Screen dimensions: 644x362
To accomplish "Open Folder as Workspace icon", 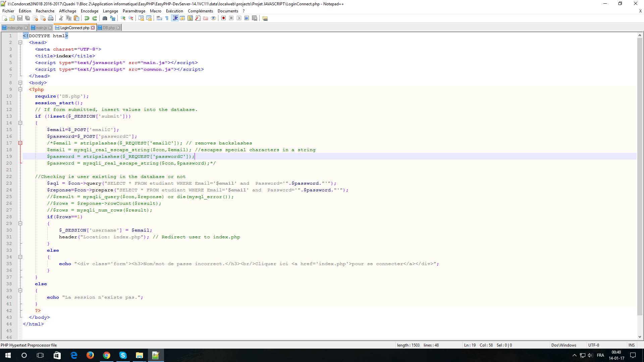I will click(x=206, y=18).
